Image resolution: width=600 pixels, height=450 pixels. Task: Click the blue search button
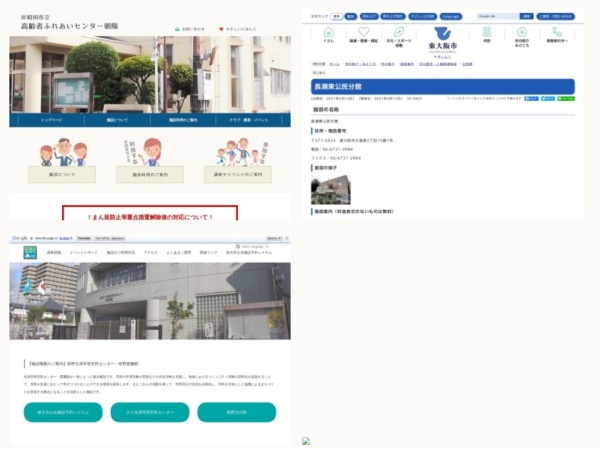(x=527, y=16)
